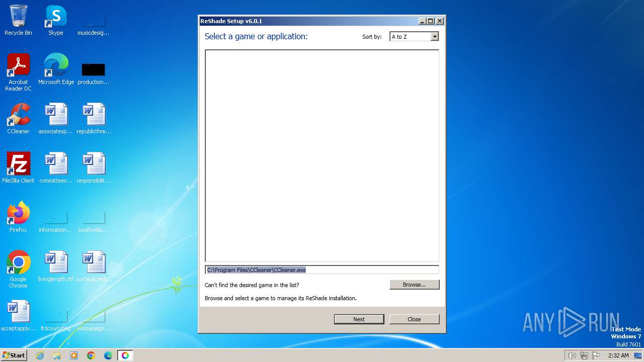Open Chrome from the taskbar
The height and width of the screenshot is (362, 644).
click(91, 355)
